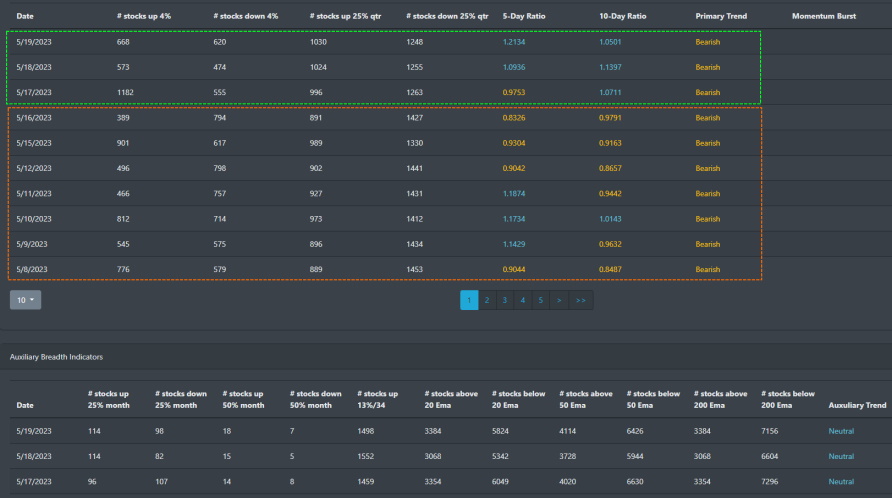Click '# stocks down 50% month' header
The height and width of the screenshot is (498, 892).
click(316, 400)
